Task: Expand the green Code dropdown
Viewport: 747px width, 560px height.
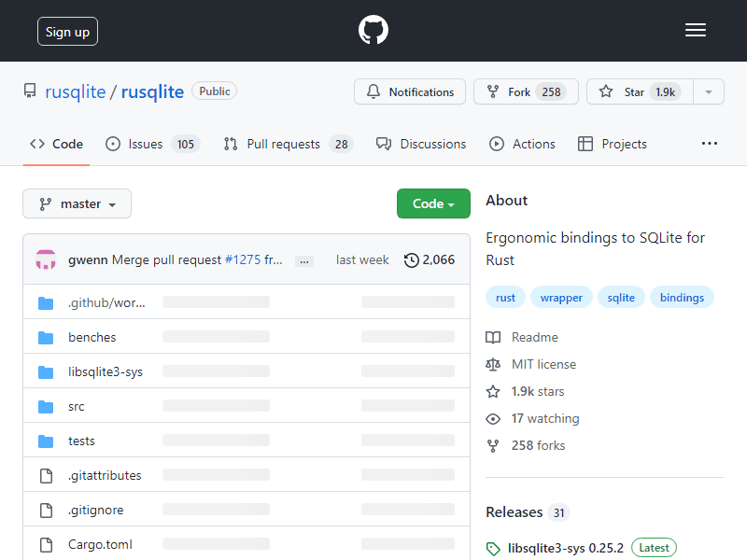Action: 433,203
